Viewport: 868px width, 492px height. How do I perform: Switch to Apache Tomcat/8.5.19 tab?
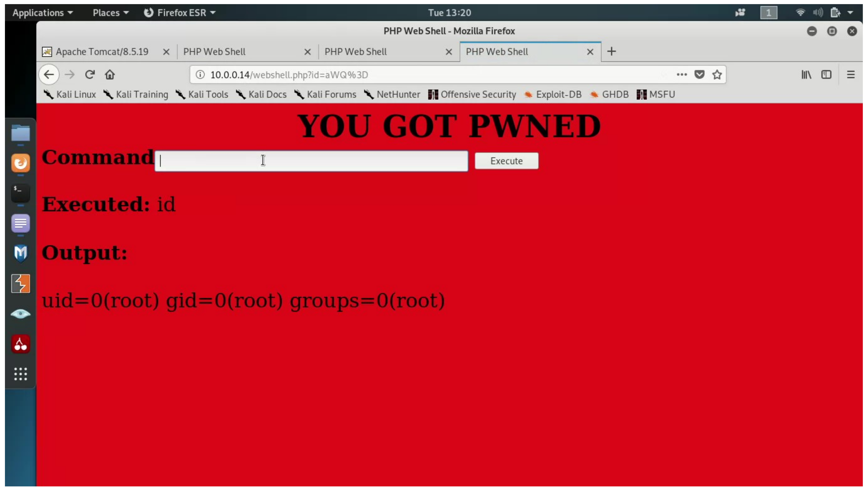pos(102,52)
